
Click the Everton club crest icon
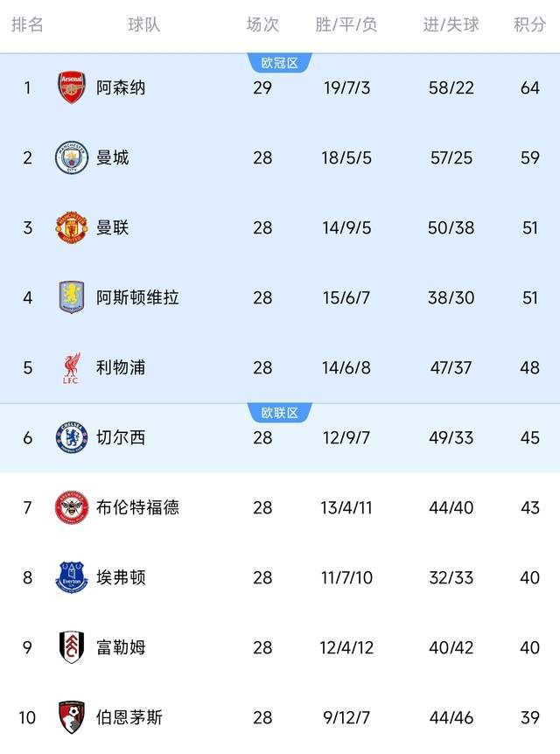pyautogui.click(x=72, y=577)
